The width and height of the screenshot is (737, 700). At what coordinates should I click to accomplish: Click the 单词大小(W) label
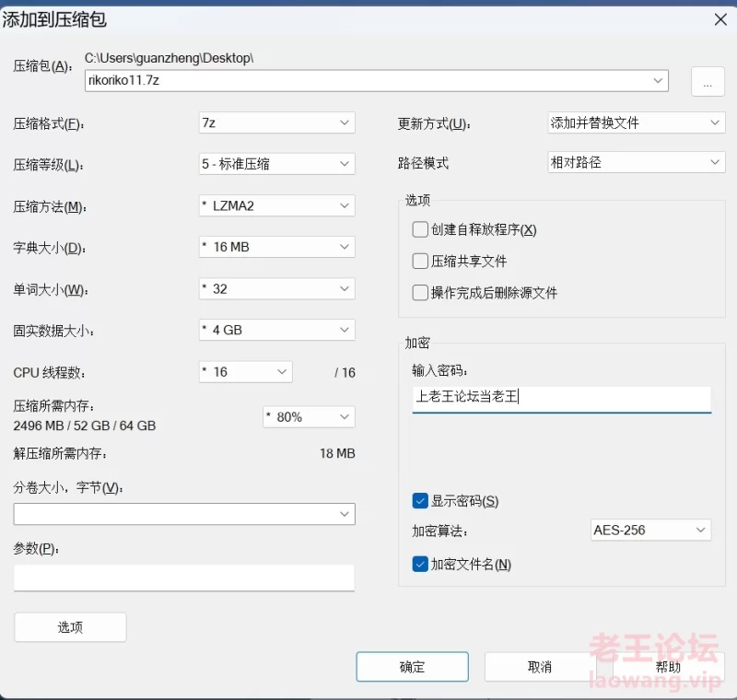[51, 289]
